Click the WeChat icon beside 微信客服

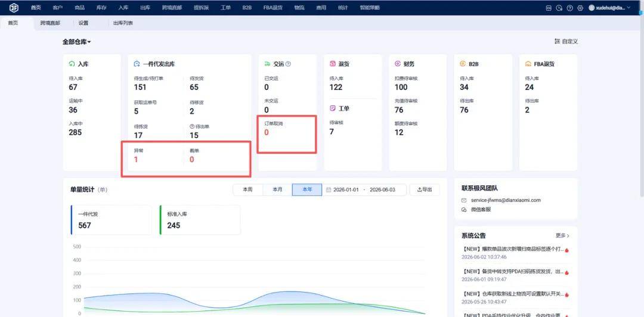click(x=464, y=209)
